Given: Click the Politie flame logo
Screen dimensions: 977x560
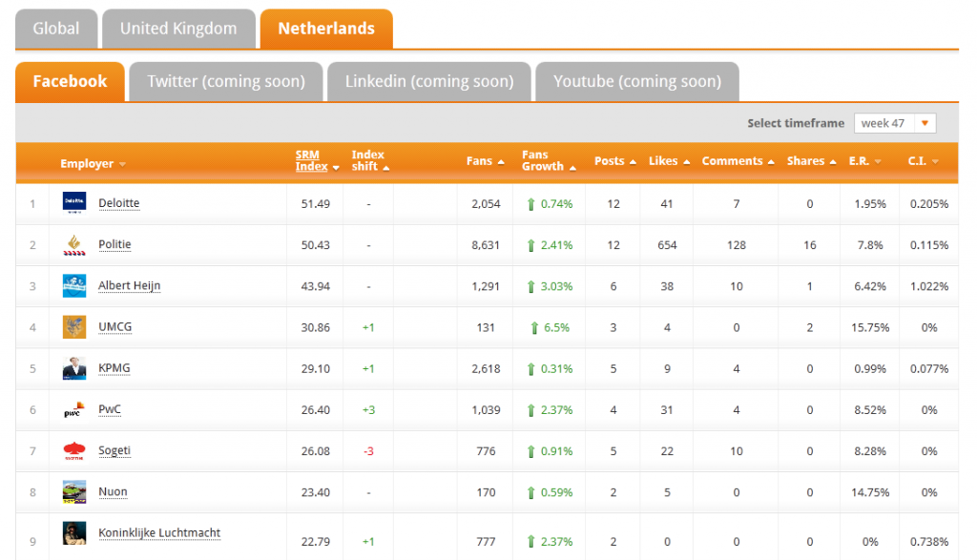Looking at the screenshot, I should pyautogui.click(x=74, y=244).
